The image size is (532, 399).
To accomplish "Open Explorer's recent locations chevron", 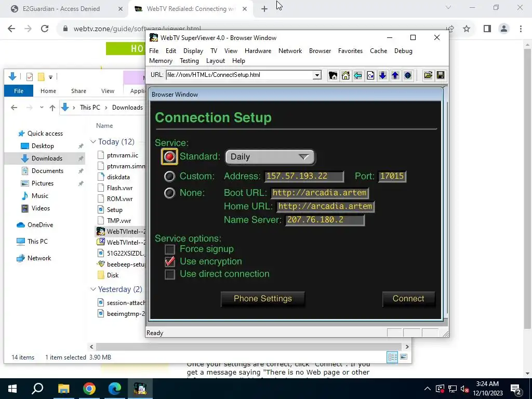I will click(42, 108).
